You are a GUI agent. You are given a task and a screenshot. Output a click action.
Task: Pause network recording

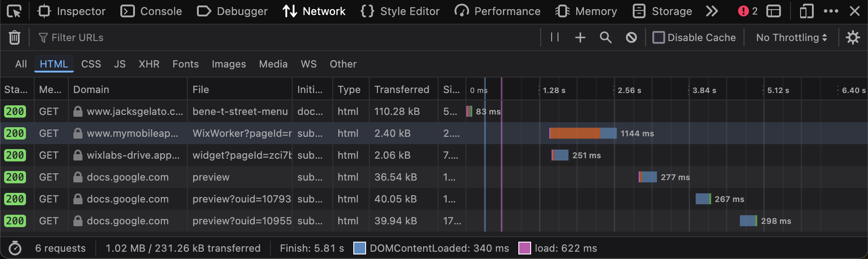[555, 37]
